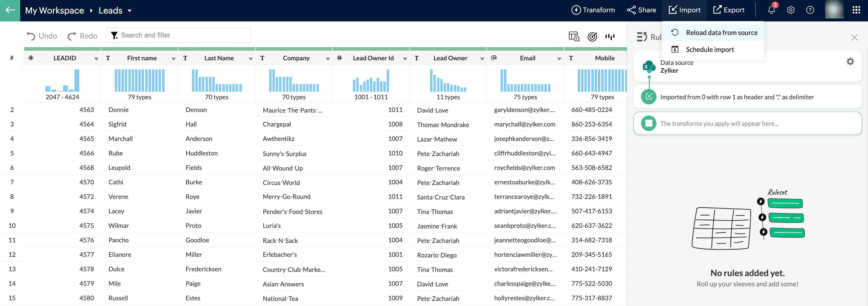Expand the Lead Owner column menu
The height and width of the screenshot is (306, 868).
tap(482, 59)
